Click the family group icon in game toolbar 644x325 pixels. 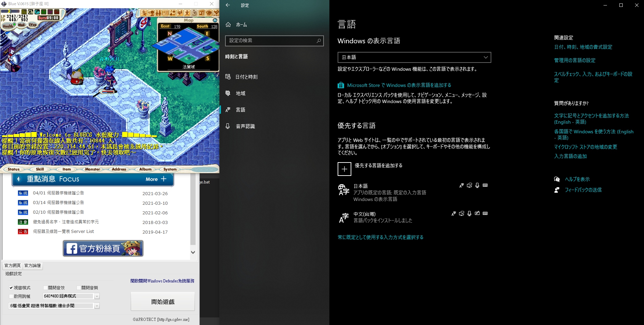pos(180,13)
